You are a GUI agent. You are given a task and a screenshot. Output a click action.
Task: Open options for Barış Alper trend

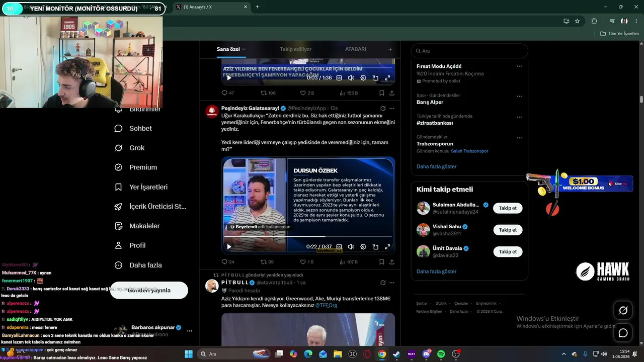coord(519,96)
